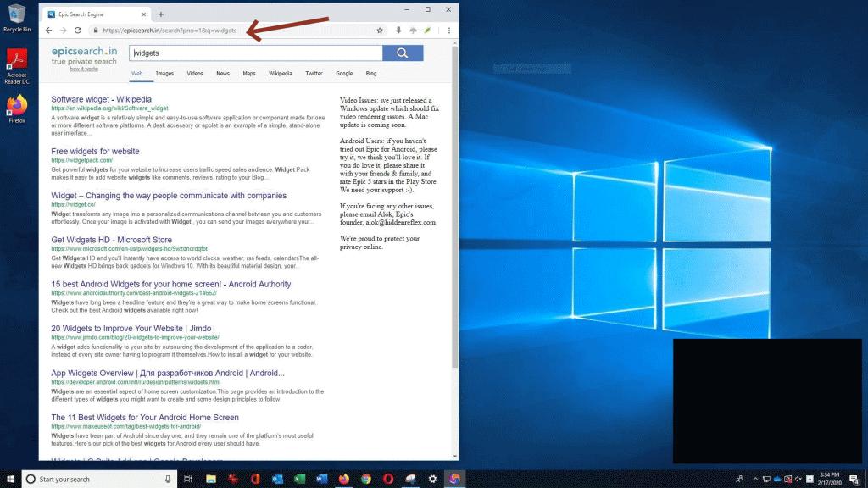Screen dimensions: 868x488
Task: Click the 'Start your search' taskbar box
Action: pyautogui.click(x=100, y=480)
